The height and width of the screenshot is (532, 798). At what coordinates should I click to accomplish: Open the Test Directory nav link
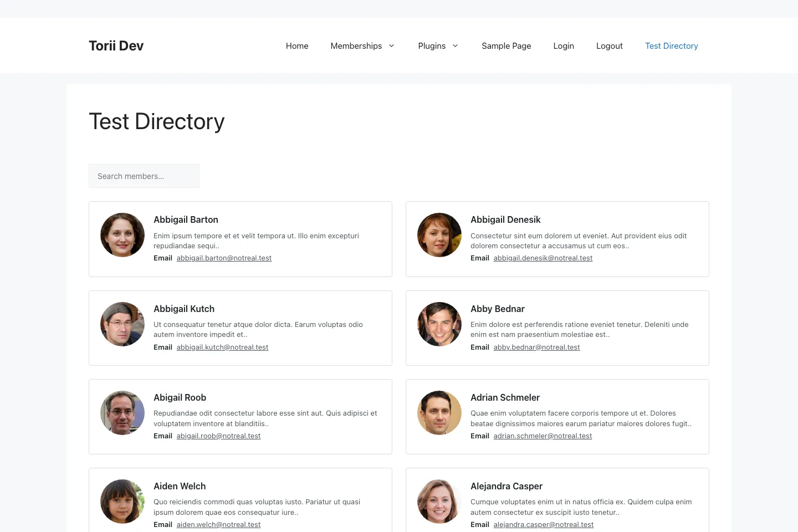click(x=671, y=45)
